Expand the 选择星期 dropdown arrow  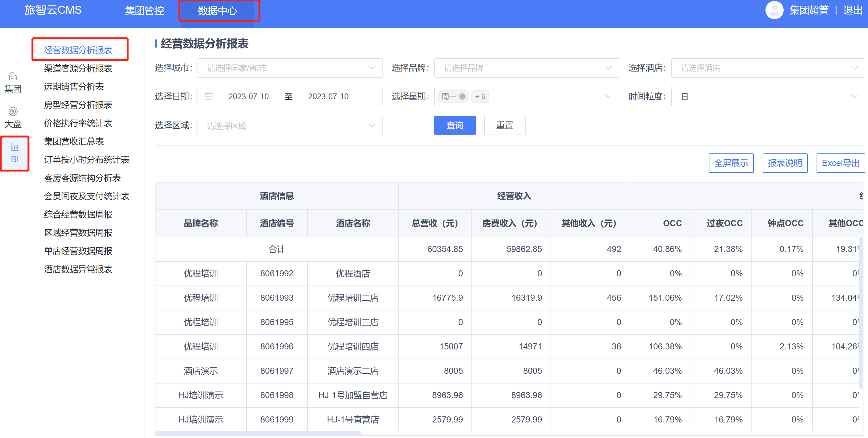coord(608,97)
